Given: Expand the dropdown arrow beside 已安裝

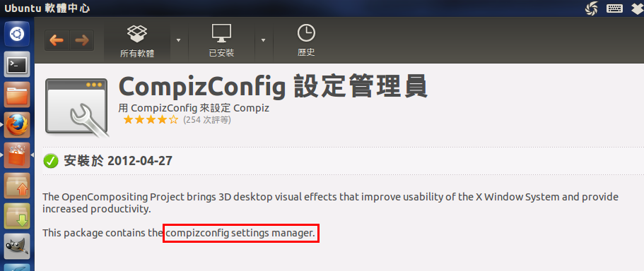Looking at the screenshot, I should 263,40.
